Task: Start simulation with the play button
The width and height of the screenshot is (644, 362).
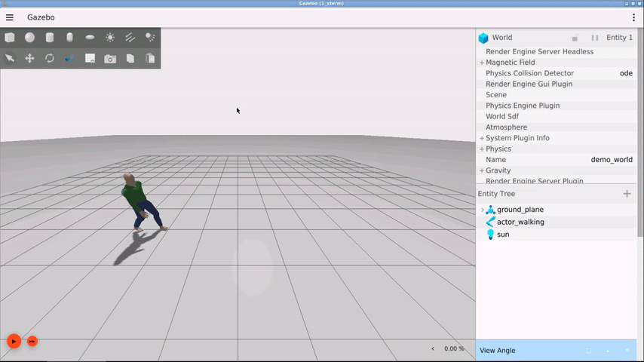Action: (14, 341)
